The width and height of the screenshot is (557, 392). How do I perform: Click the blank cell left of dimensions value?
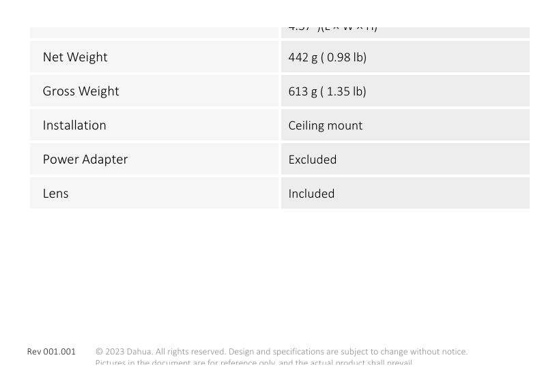click(154, 32)
